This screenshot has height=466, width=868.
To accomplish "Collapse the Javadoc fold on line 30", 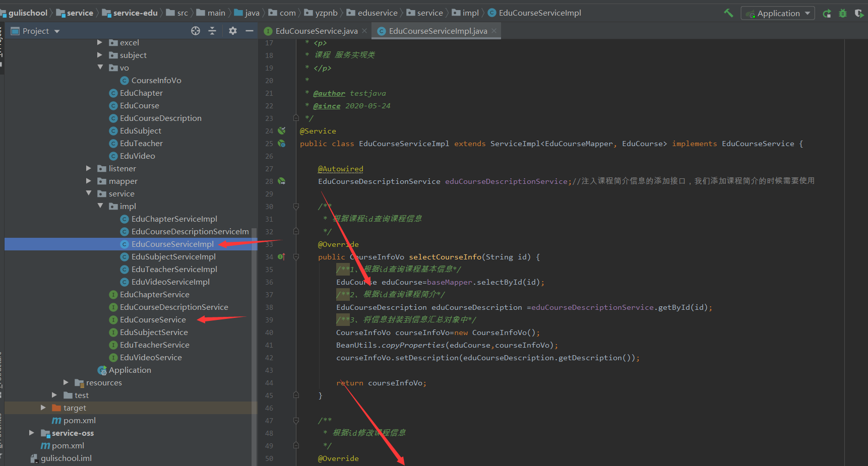I will pyautogui.click(x=296, y=206).
